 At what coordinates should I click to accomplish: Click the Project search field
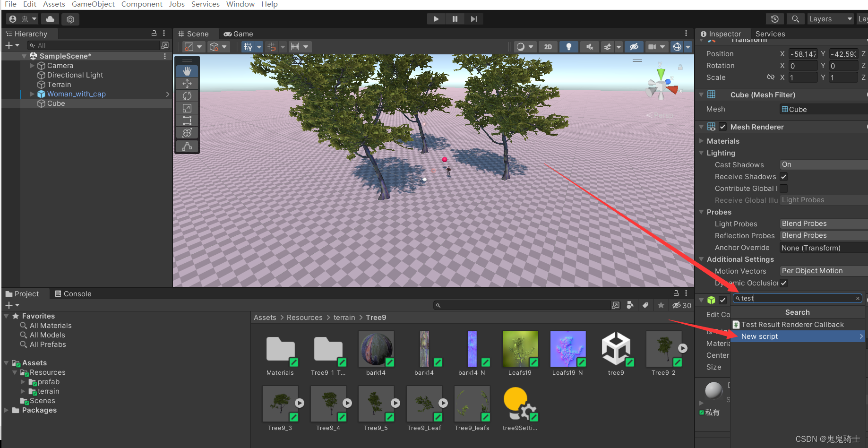point(522,305)
